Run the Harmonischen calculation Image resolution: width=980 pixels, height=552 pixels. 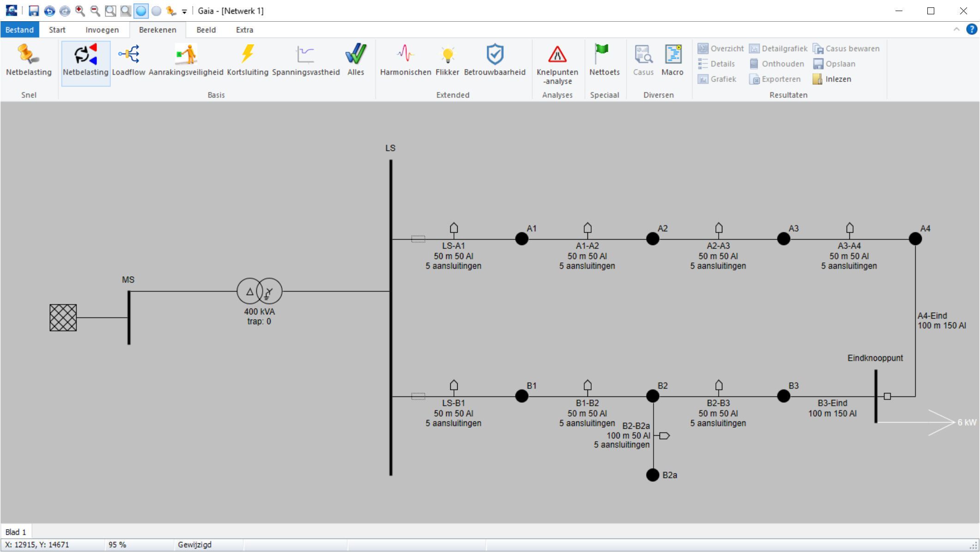click(x=405, y=61)
